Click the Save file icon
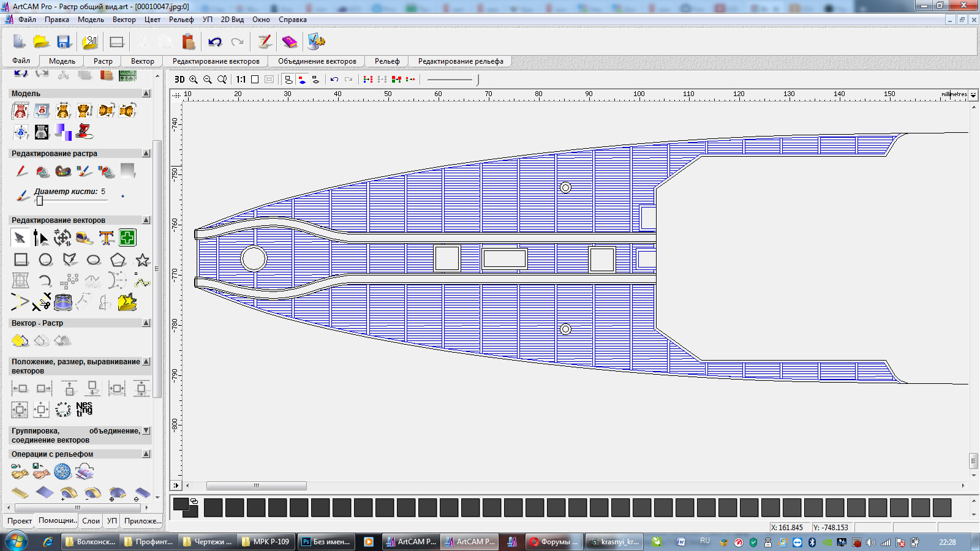980x551 pixels. tap(64, 42)
